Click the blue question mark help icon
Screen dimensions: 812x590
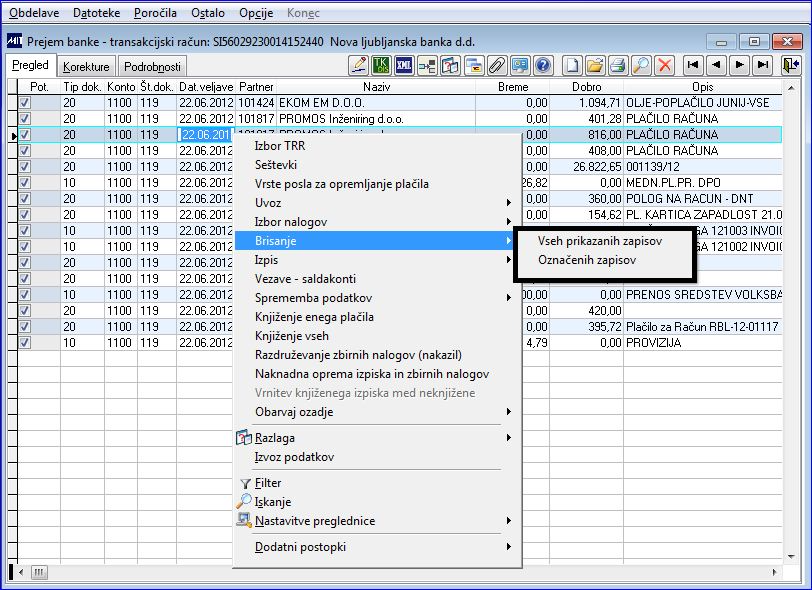pyautogui.click(x=543, y=66)
